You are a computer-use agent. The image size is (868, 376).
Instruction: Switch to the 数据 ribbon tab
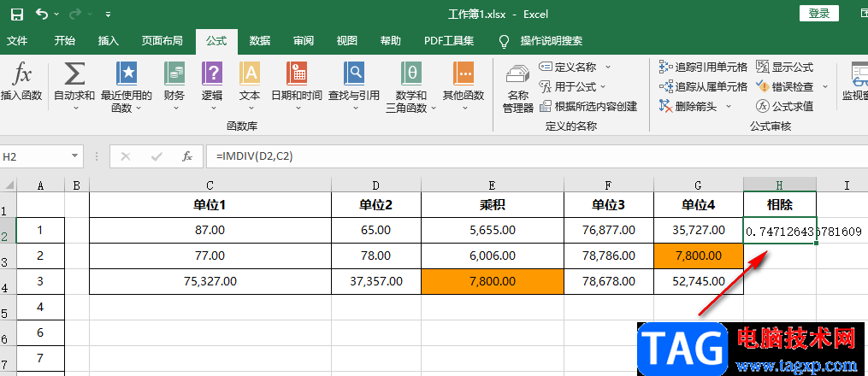pyautogui.click(x=260, y=41)
